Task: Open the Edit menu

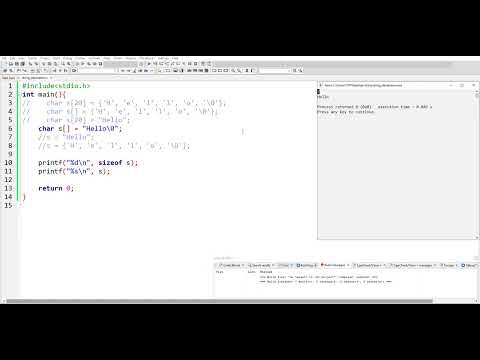Action: click(x=12, y=58)
